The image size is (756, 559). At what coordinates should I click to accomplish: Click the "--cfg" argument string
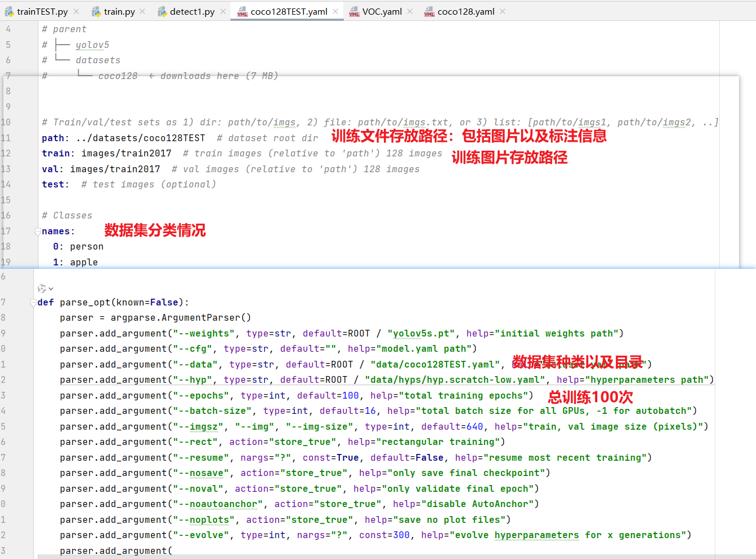pyautogui.click(x=193, y=349)
